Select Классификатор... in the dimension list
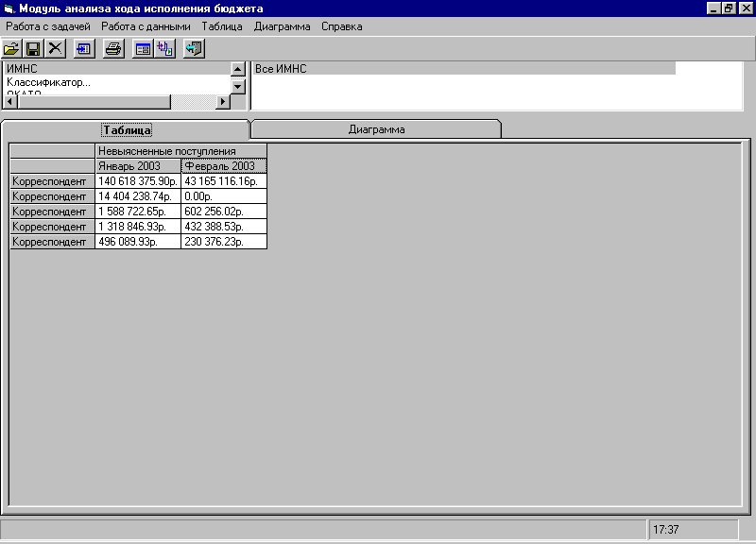The height and width of the screenshot is (544, 756). click(117, 82)
